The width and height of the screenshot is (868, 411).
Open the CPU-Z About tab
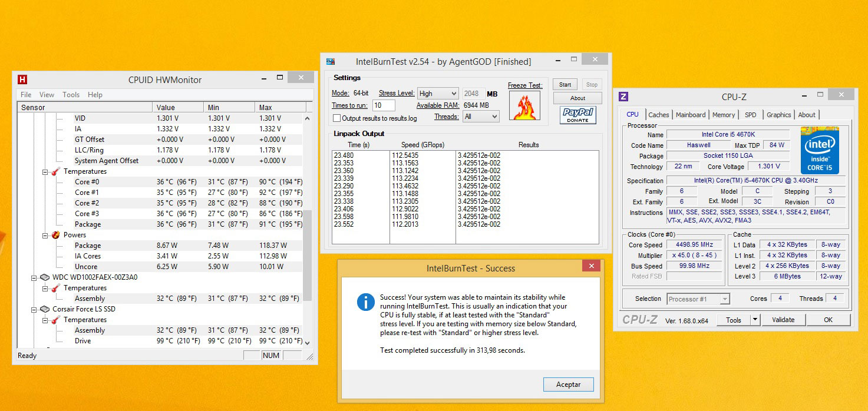pos(807,115)
